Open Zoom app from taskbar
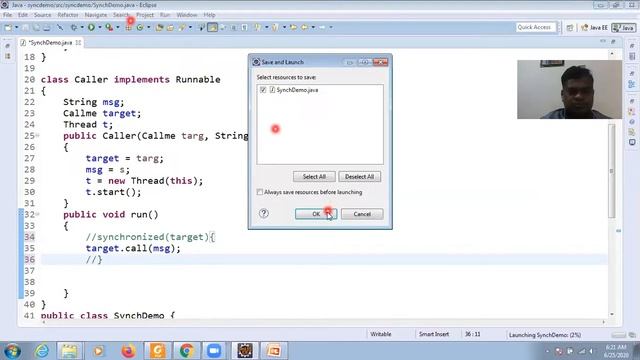Screen dimensions: 640x360 pyautogui.click(x=214, y=351)
